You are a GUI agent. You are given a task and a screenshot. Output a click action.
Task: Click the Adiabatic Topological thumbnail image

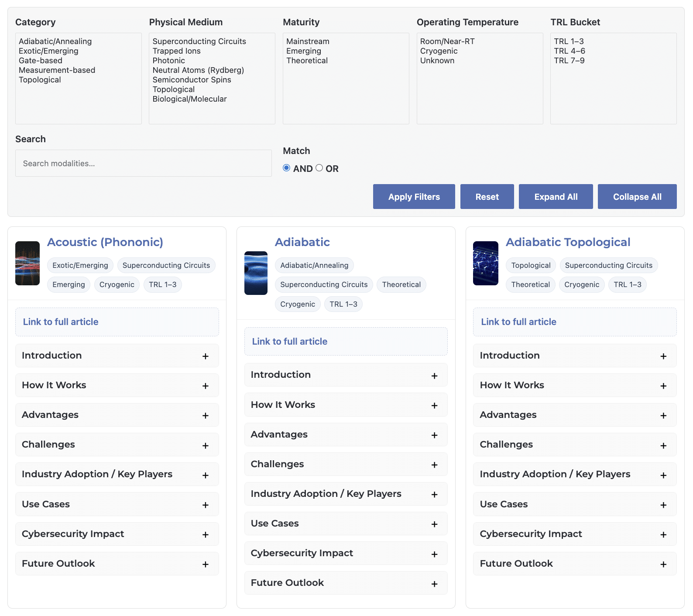point(485,264)
